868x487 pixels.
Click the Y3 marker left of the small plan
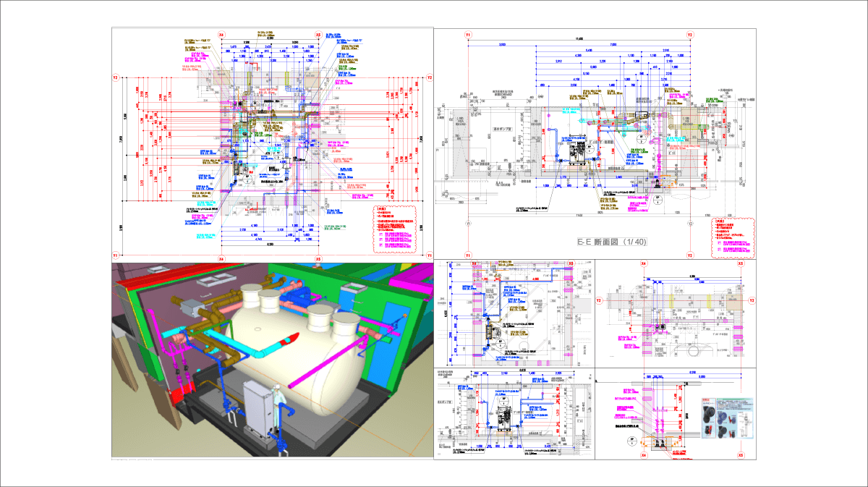(x=599, y=300)
